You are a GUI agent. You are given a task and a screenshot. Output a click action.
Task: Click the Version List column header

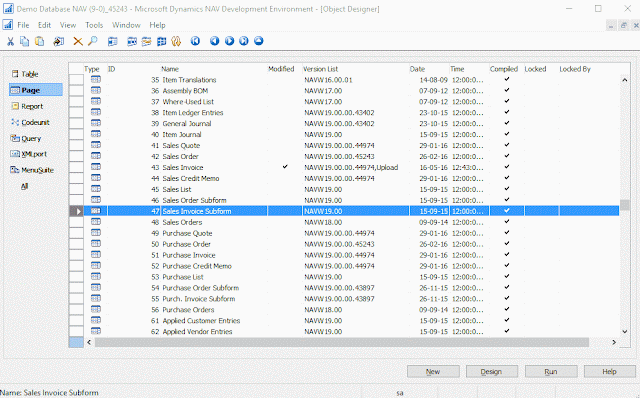pyautogui.click(x=320, y=69)
